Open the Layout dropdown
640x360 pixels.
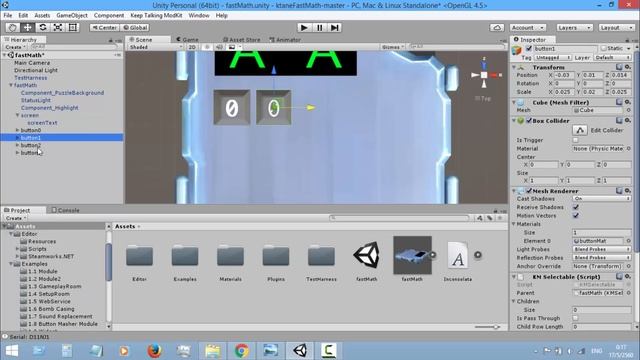pyautogui.click(x=616, y=27)
